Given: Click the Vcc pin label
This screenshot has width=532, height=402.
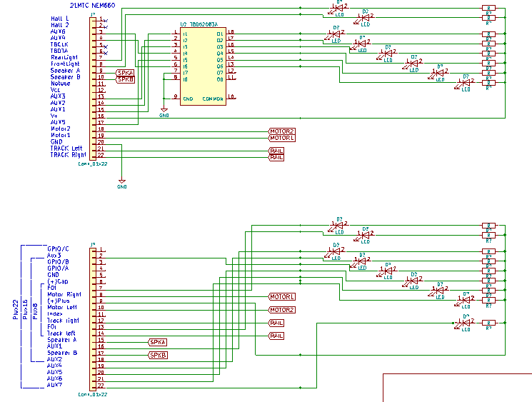Looking at the screenshot, I should coord(55,90).
